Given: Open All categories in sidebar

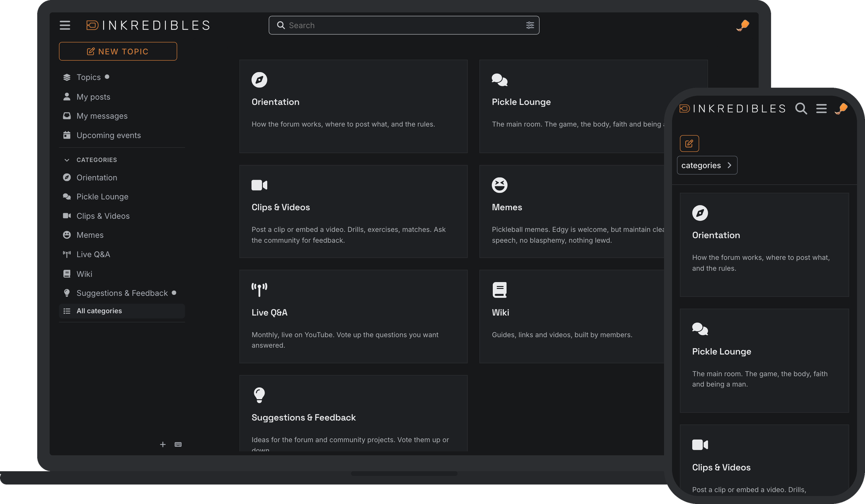Looking at the screenshot, I should click(x=122, y=311).
